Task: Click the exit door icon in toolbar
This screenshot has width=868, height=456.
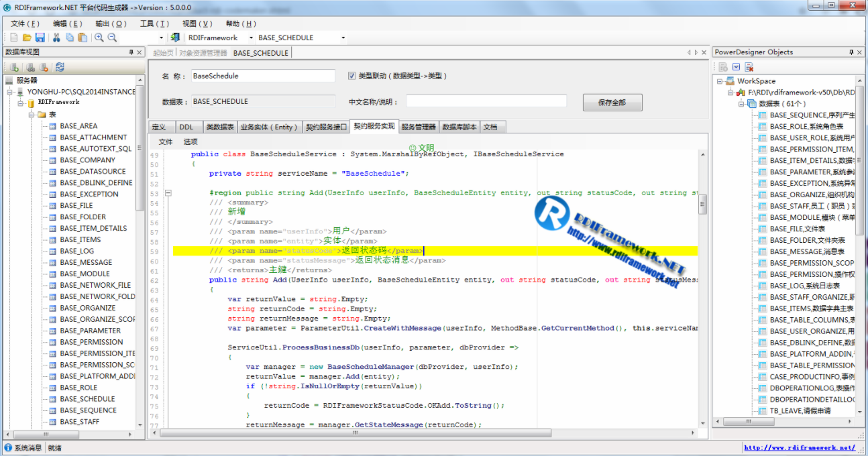Action: coord(175,38)
